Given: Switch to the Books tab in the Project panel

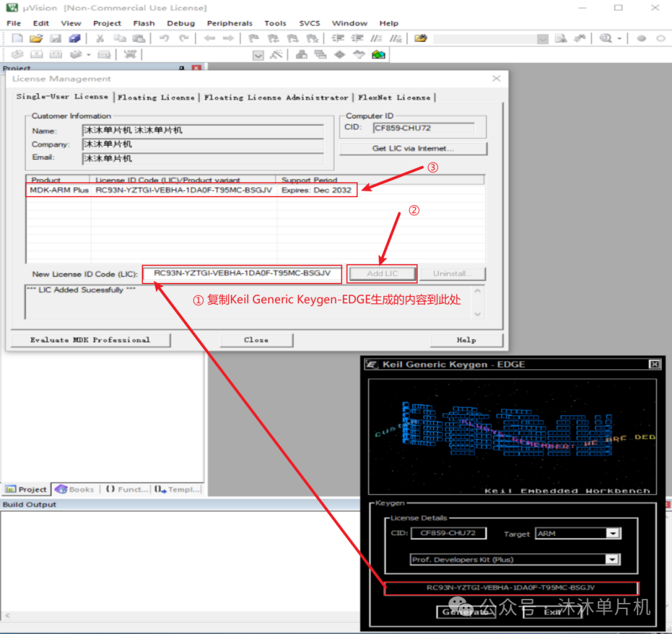Looking at the screenshot, I should pos(76,489).
